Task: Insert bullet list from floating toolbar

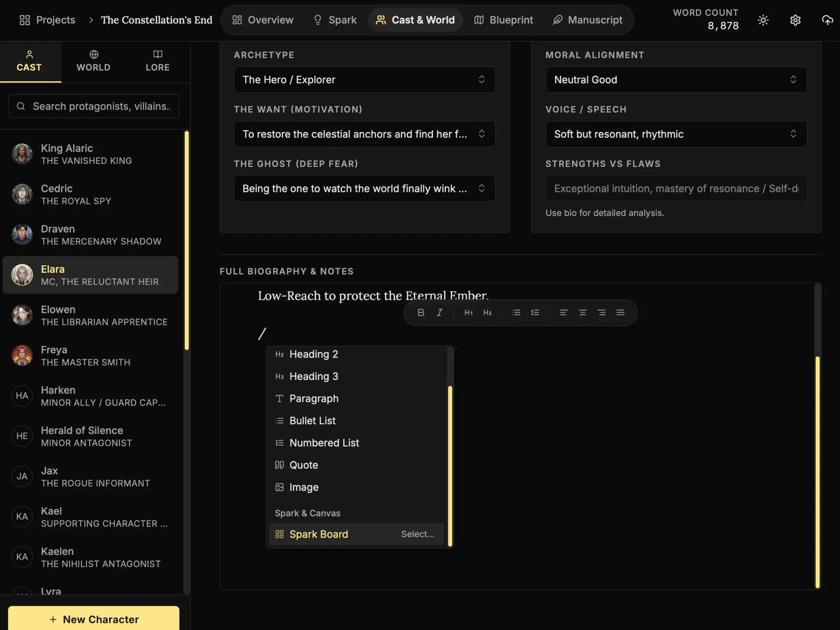Action: (516, 313)
